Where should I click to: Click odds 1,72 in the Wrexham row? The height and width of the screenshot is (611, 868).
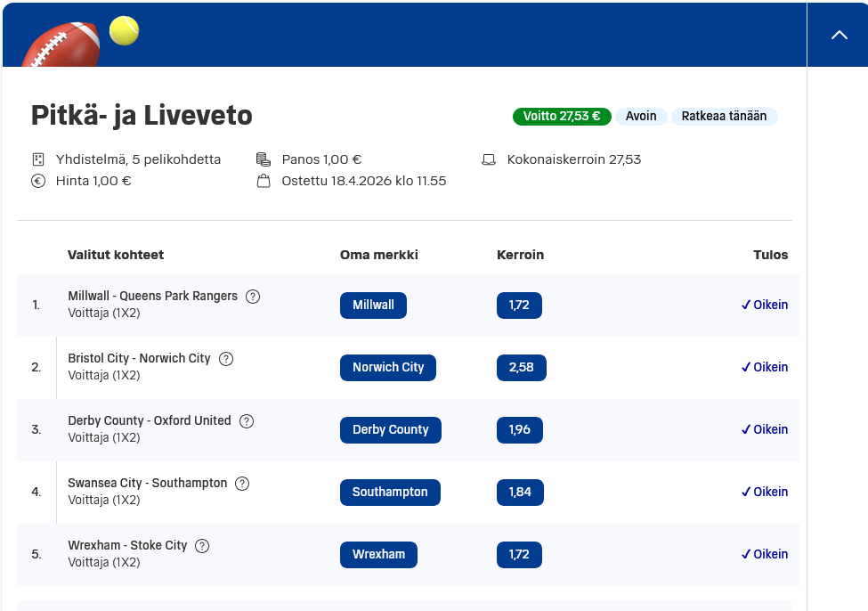point(519,555)
